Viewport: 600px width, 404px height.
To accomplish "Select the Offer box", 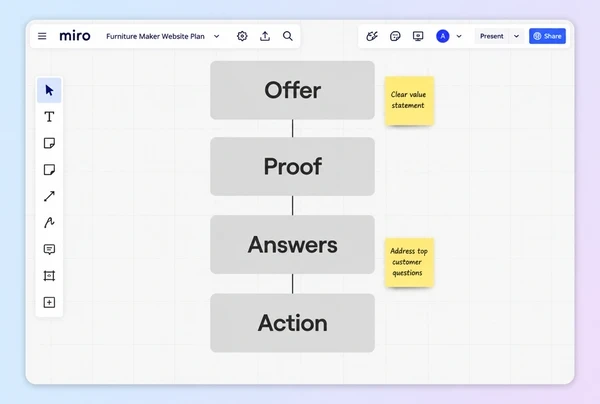I will (292, 90).
